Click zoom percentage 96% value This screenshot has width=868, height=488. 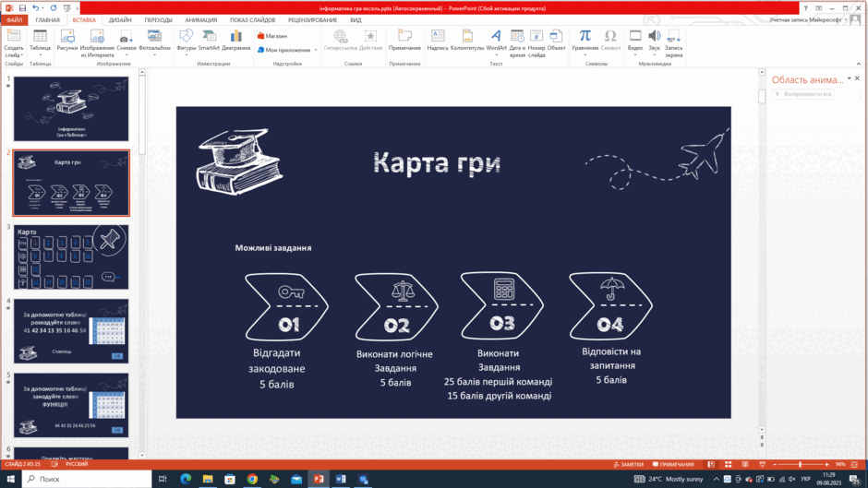(840, 464)
